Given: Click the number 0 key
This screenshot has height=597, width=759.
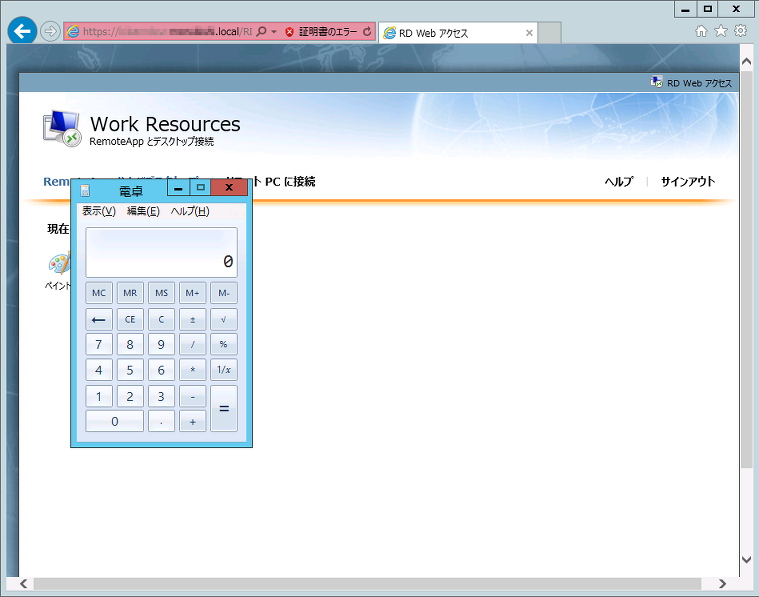Looking at the screenshot, I should 114,421.
